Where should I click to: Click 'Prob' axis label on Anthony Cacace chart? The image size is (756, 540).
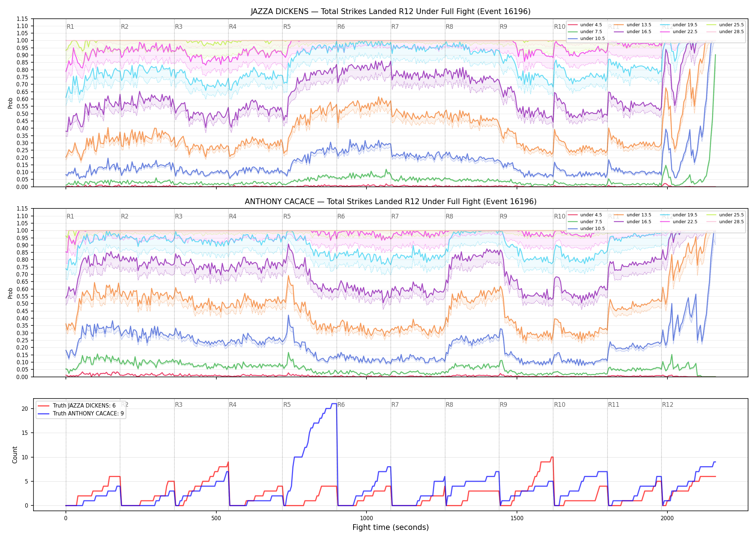pyautogui.click(x=10, y=293)
